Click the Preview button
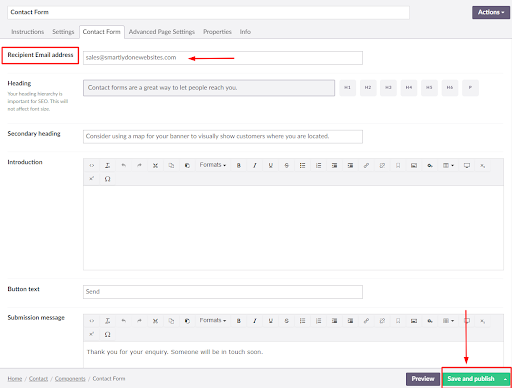The width and height of the screenshot is (512, 388). coord(423,379)
